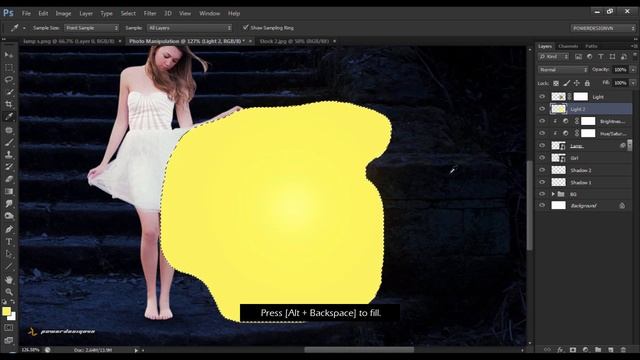Select the Move tool
The height and width of the screenshot is (360, 640).
9,55
